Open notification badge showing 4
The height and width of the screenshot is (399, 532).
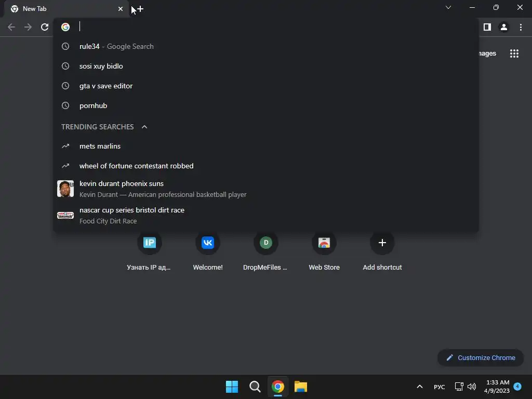(x=517, y=386)
